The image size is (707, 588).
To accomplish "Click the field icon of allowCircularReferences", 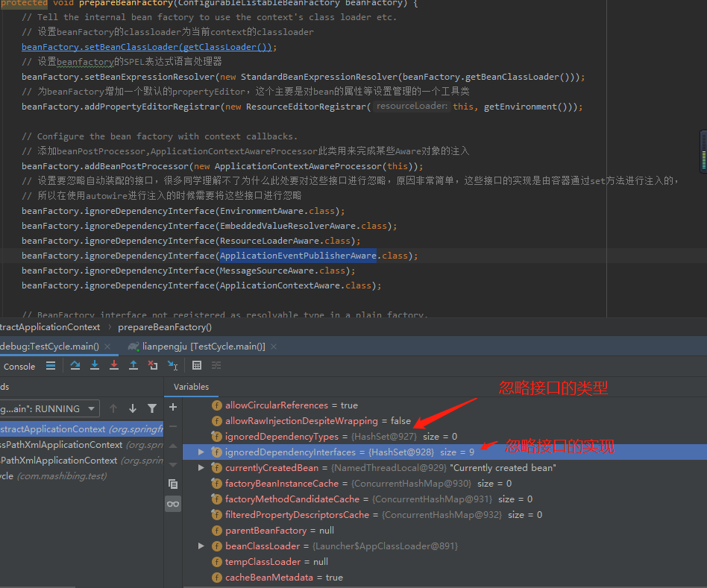I will pos(217,405).
